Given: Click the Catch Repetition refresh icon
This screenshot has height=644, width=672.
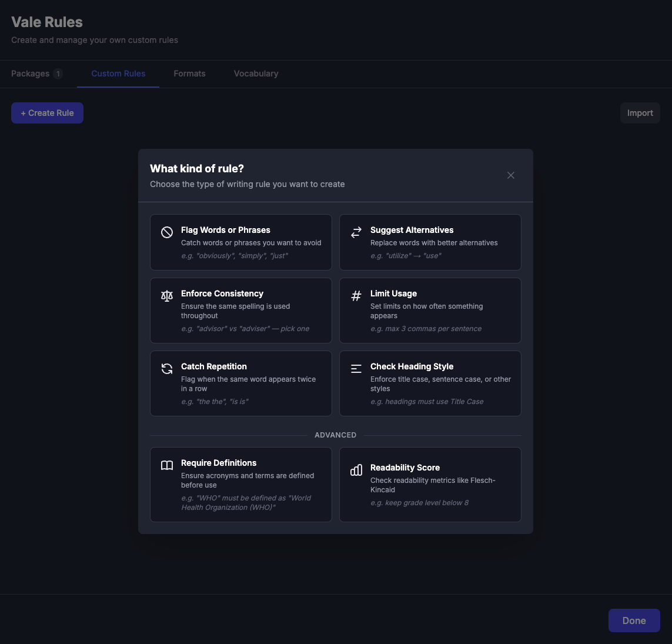Looking at the screenshot, I should click(x=167, y=369).
